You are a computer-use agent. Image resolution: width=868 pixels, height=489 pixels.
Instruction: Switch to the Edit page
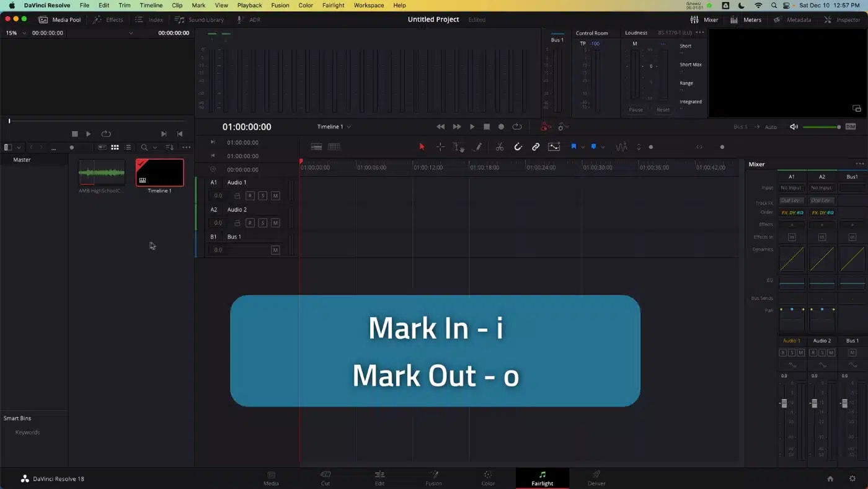[x=379, y=478]
